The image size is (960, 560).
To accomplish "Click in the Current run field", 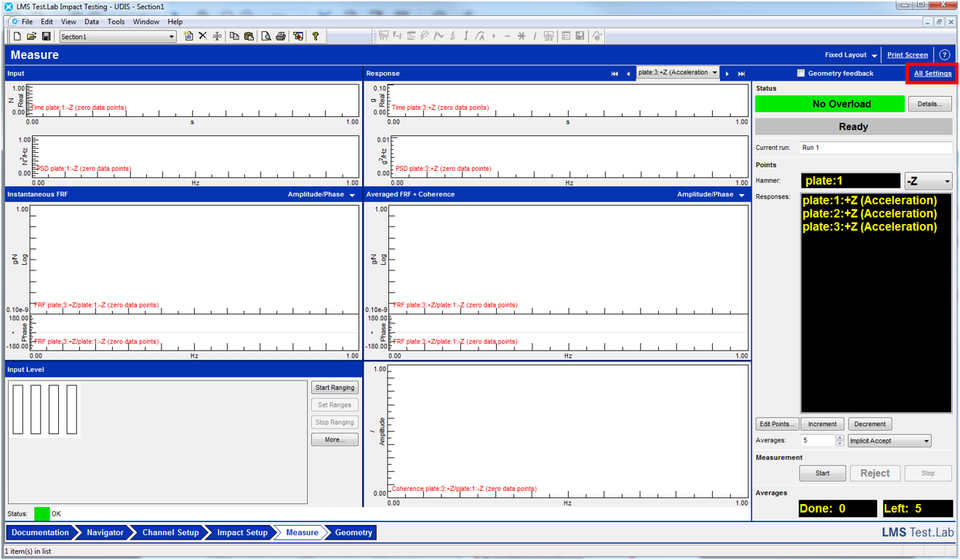I will (x=875, y=148).
